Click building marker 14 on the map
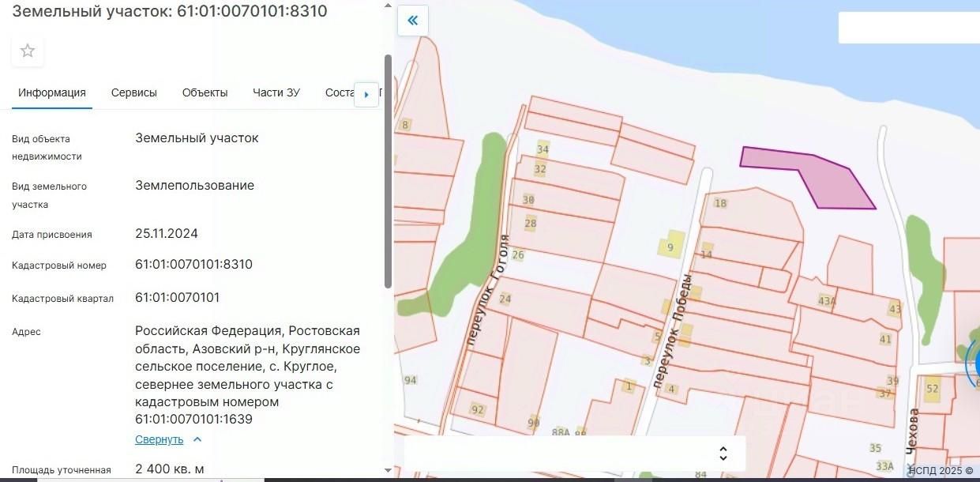Viewport: 980px width, 482px height. 707,253
